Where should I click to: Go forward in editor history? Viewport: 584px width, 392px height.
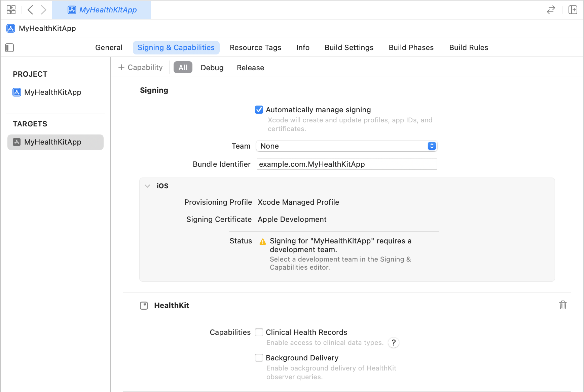tap(43, 10)
